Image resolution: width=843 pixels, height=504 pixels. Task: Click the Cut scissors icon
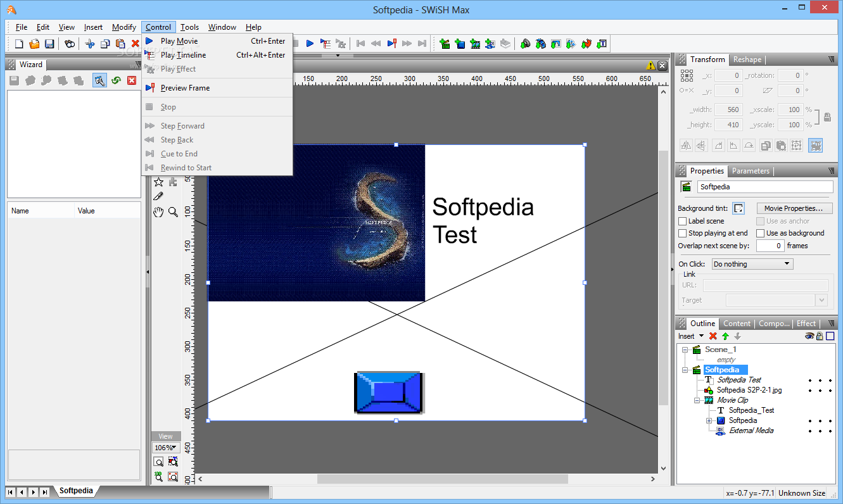point(90,44)
